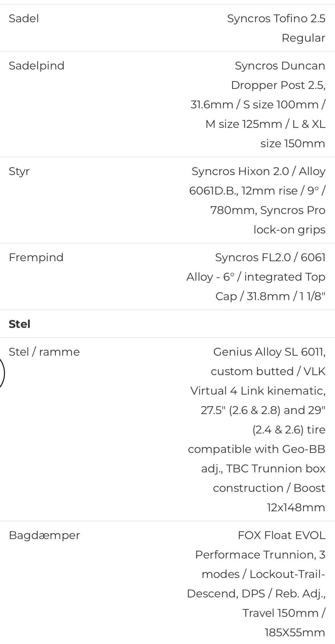The height and width of the screenshot is (644, 335).
Task: Click the Virtual 4 Link kinematic line
Action: tap(258, 391)
